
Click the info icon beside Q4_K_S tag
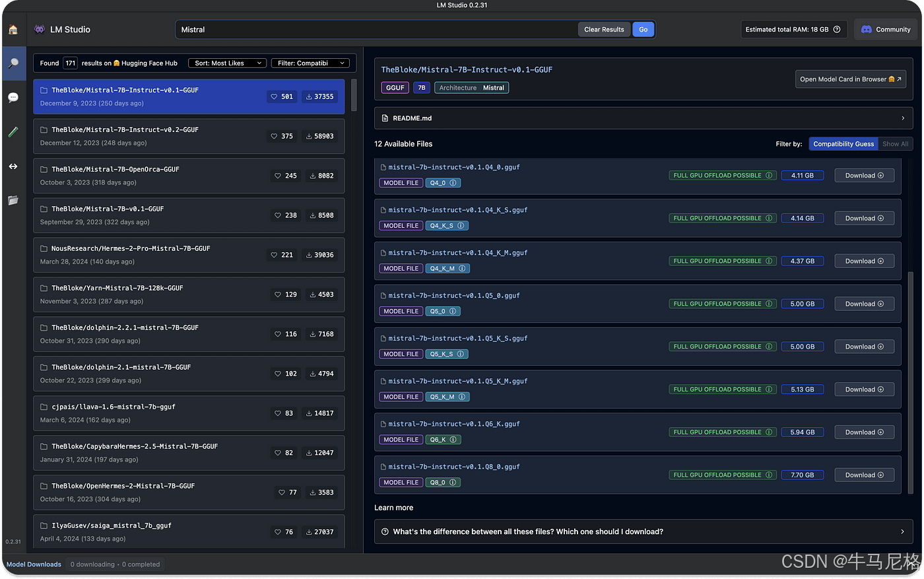[x=461, y=226]
